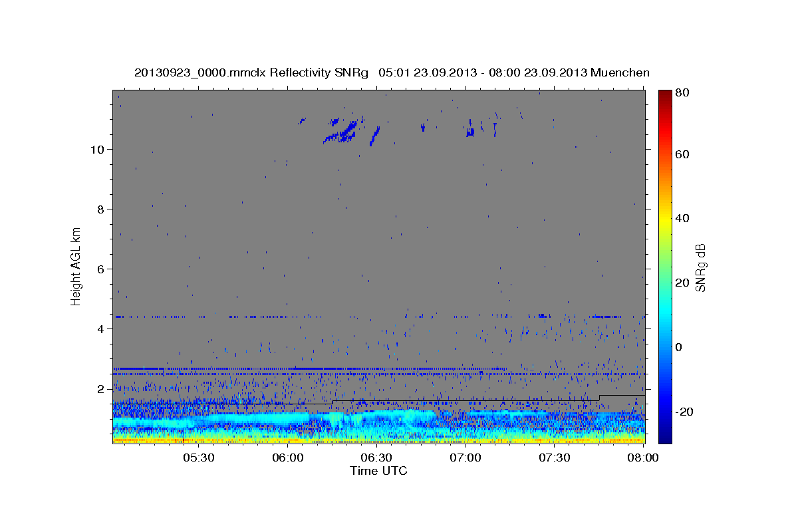Viewport: 798px width, 532px height.
Task: Click the height tick label 4
Action: pyautogui.click(x=102, y=329)
